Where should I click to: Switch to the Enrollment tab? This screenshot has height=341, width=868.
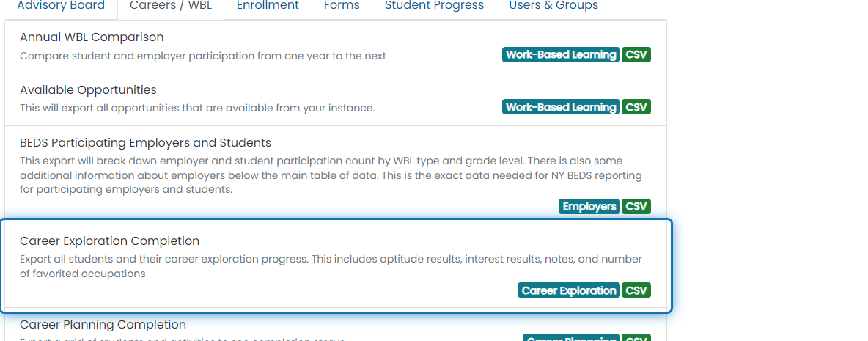point(268,6)
